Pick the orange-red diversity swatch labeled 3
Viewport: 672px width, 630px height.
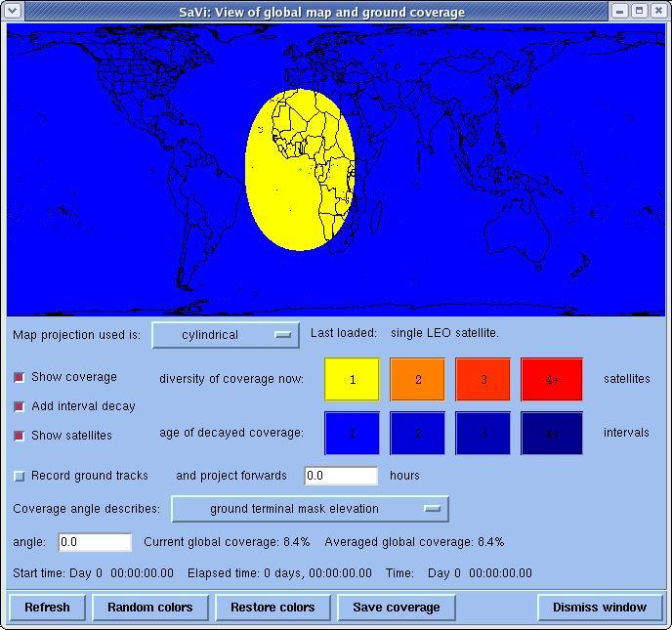pos(483,379)
